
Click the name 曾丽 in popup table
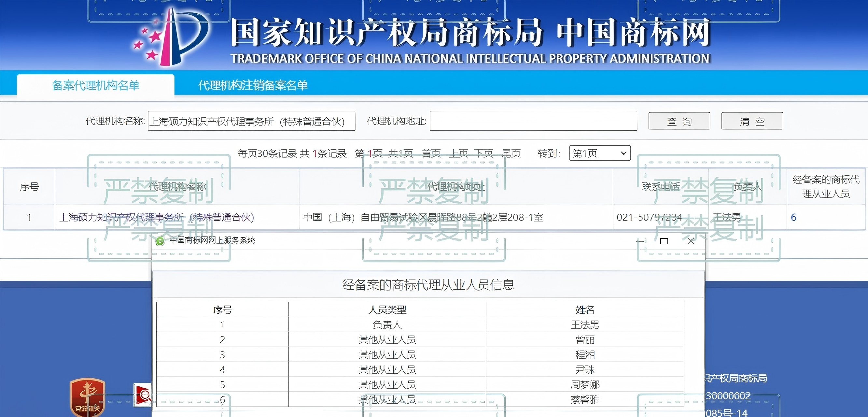[x=585, y=339]
